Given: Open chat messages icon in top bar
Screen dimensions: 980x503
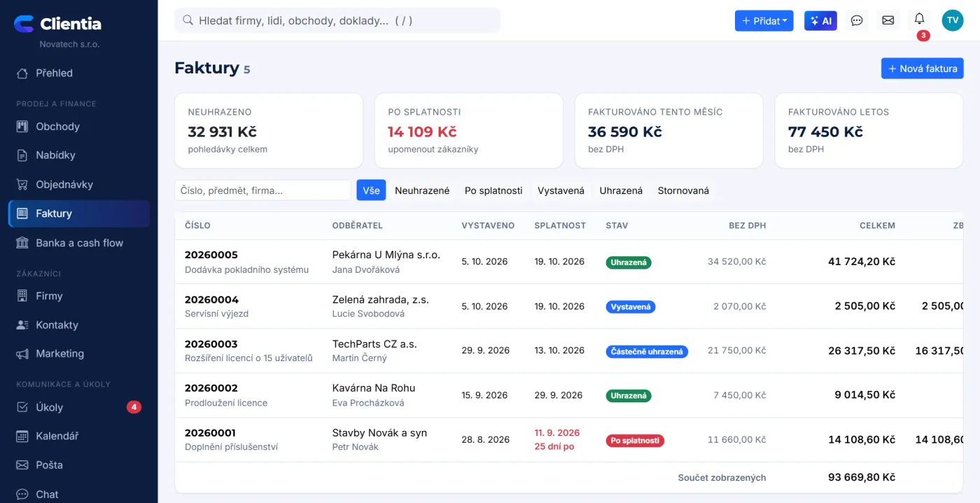Looking at the screenshot, I should click(x=857, y=21).
